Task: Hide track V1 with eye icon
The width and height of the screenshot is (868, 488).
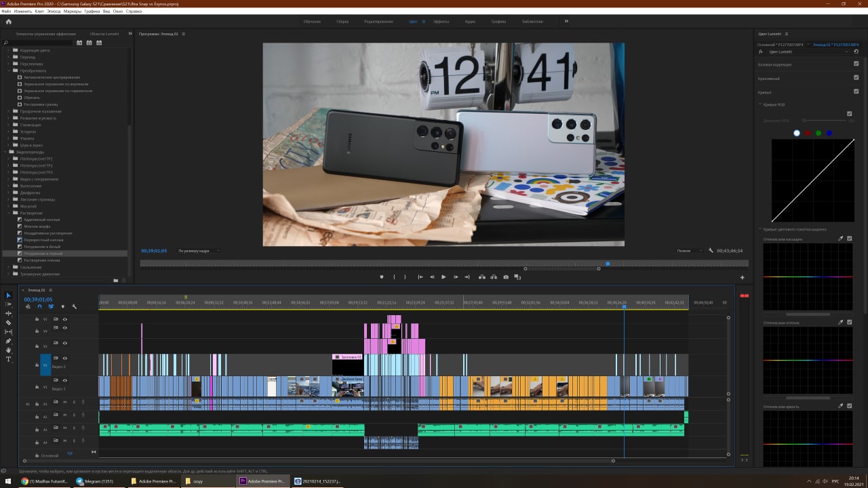Action: click(x=65, y=380)
